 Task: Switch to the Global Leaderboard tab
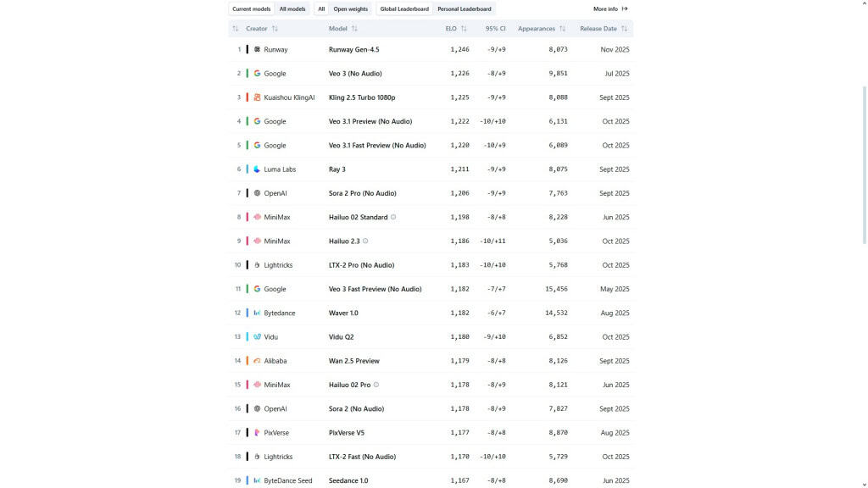click(404, 8)
